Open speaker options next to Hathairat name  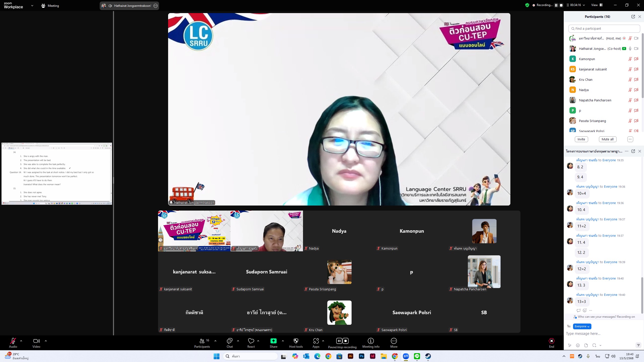[x=156, y=6]
